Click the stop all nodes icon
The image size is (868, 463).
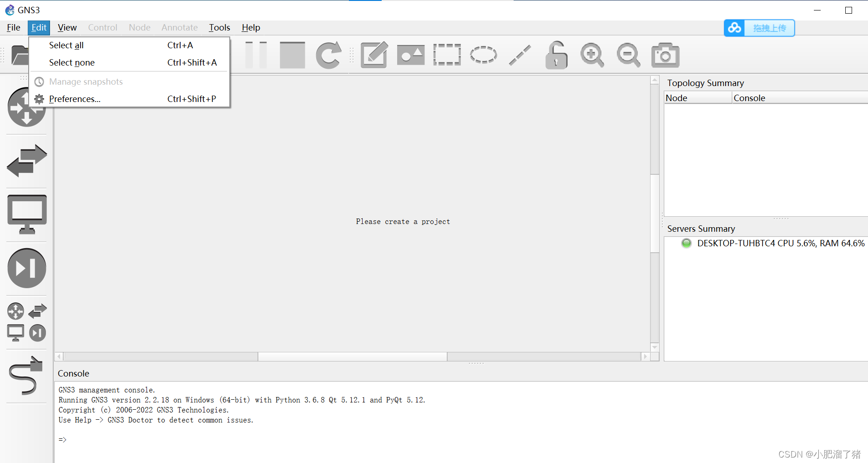tap(292, 55)
